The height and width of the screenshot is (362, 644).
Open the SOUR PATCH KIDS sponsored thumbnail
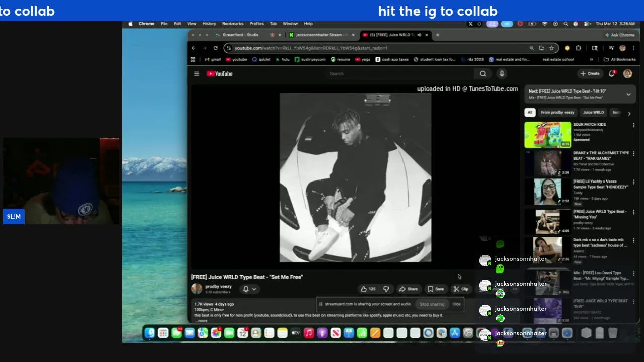click(547, 135)
